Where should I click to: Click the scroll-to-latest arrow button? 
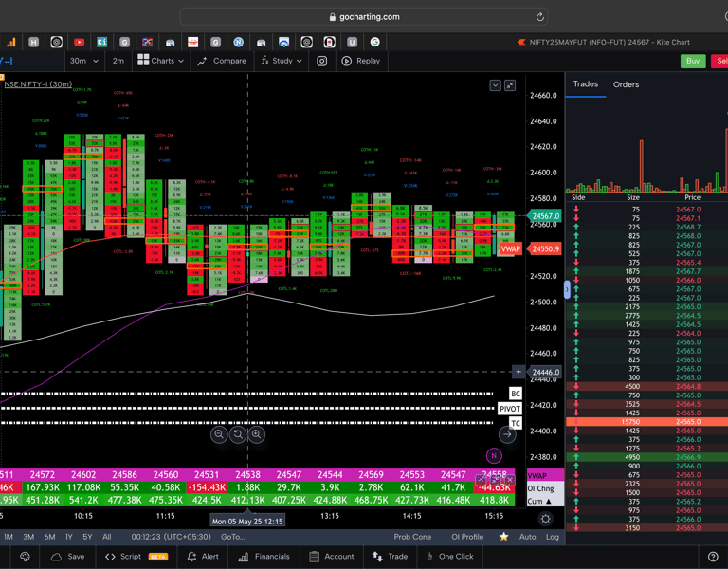(507, 434)
